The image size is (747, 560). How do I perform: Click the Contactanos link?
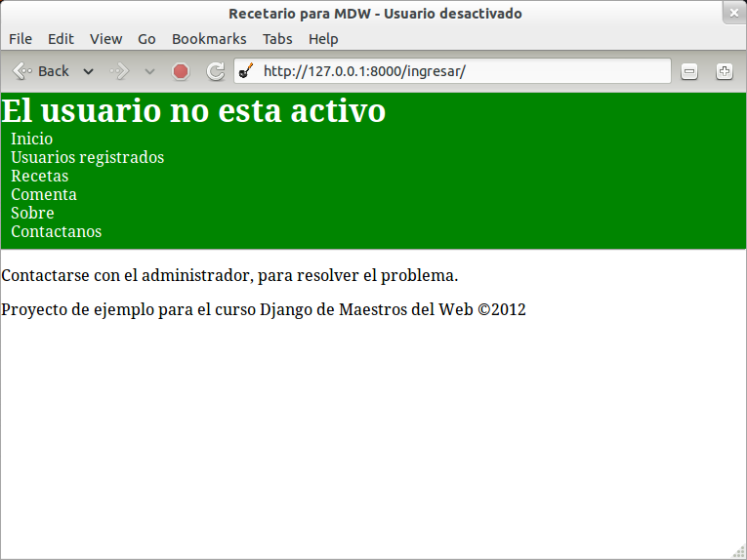pyautogui.click(x=57, y=232)
